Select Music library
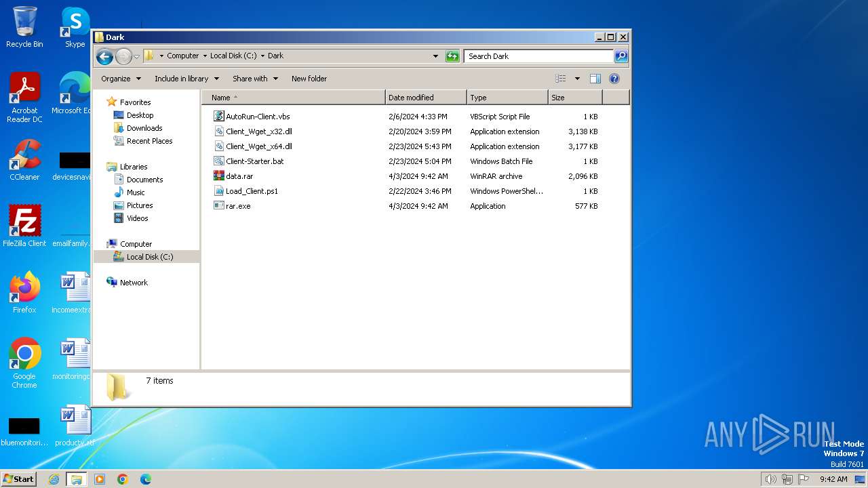The image size is (868, 488). point(136,192)
